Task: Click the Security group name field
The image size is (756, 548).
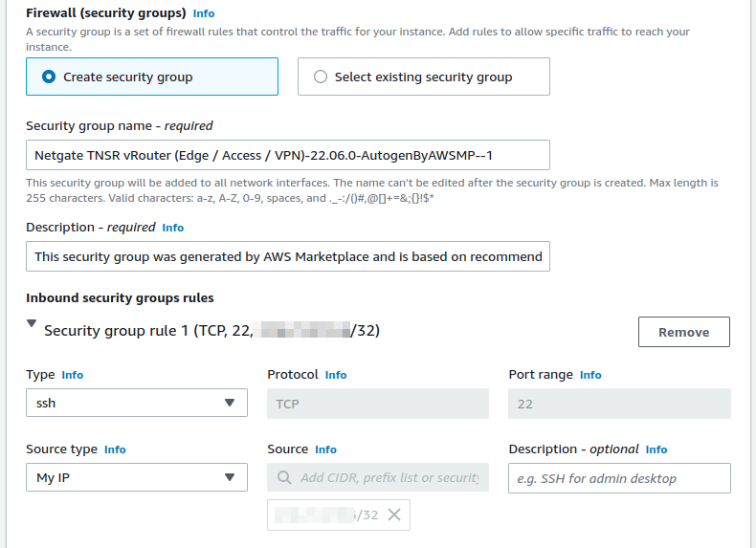Action: click(287, 155)
